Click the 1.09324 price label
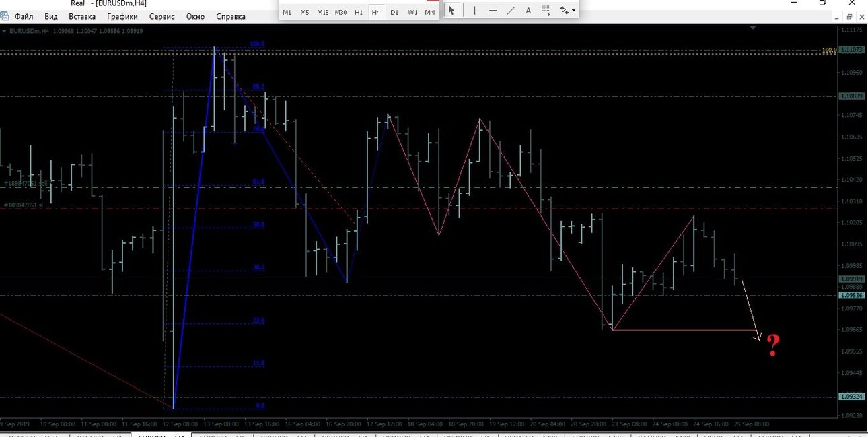This screenshot has width=868, height=437. pos(851,397)
